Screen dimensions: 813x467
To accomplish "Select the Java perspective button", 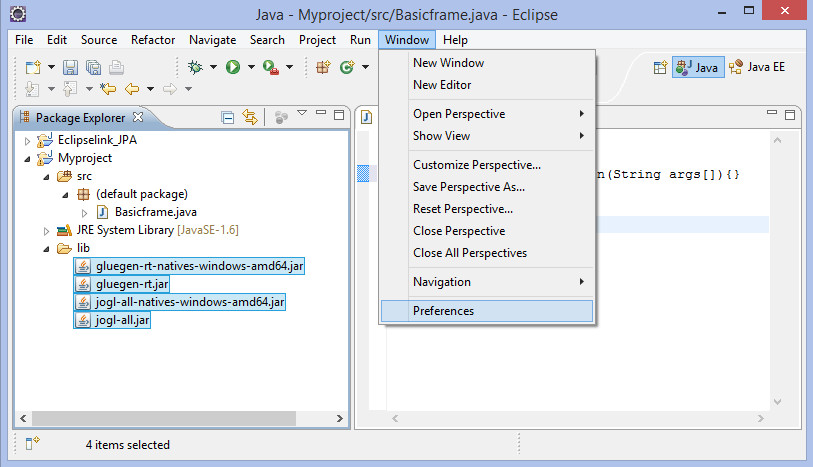I will (x=698, y=68).
